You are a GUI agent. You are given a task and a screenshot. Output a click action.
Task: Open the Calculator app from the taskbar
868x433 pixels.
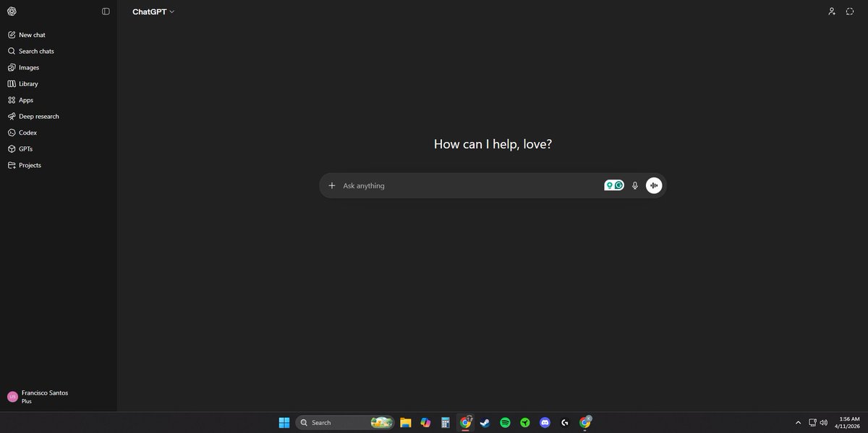[x=446, y=423]
